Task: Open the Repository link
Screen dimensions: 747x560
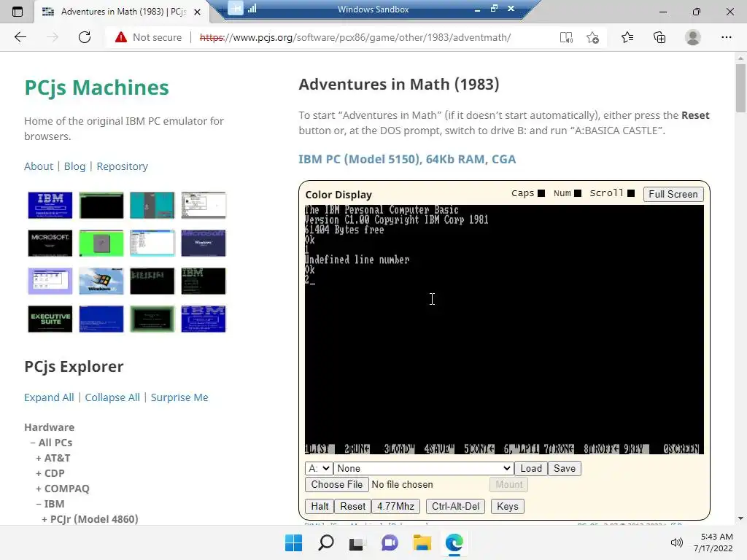Action: tap(123, 166)
